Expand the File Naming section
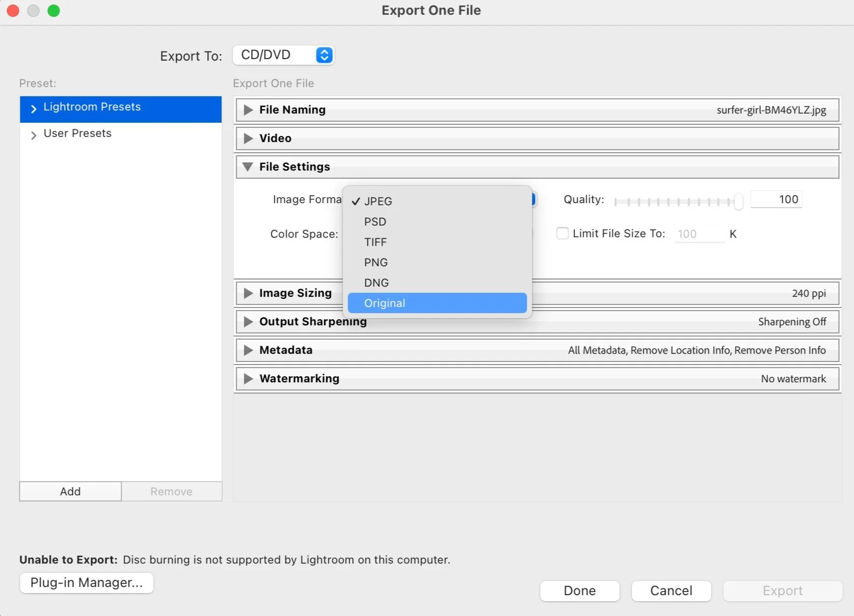The width and height of the screenshot is (854, 616). (x=248, y=109)
